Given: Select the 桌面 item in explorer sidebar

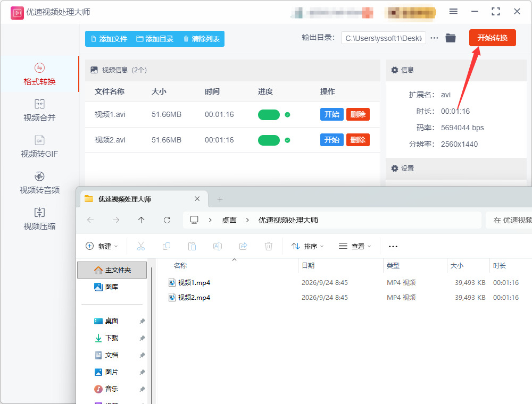Looking at the screenshot, I should coord(112,321).
